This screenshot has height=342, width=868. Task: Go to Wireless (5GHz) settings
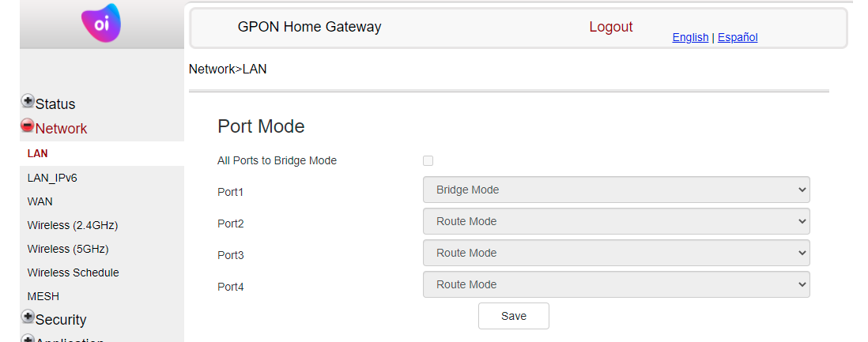[67, 249]
